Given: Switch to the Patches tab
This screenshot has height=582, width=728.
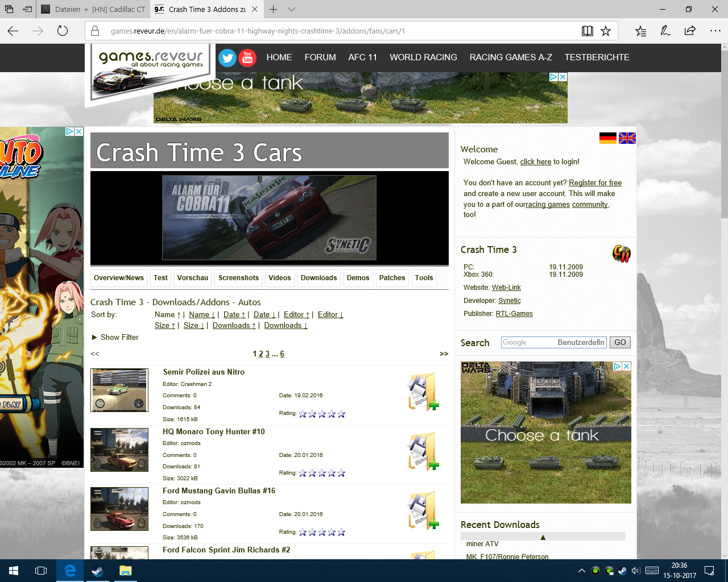Looking at the screenshot, I should (x=392, y=278).
